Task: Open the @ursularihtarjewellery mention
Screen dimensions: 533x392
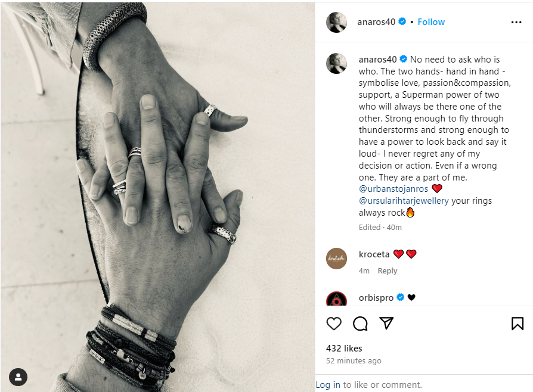Action: pos(404,201)
